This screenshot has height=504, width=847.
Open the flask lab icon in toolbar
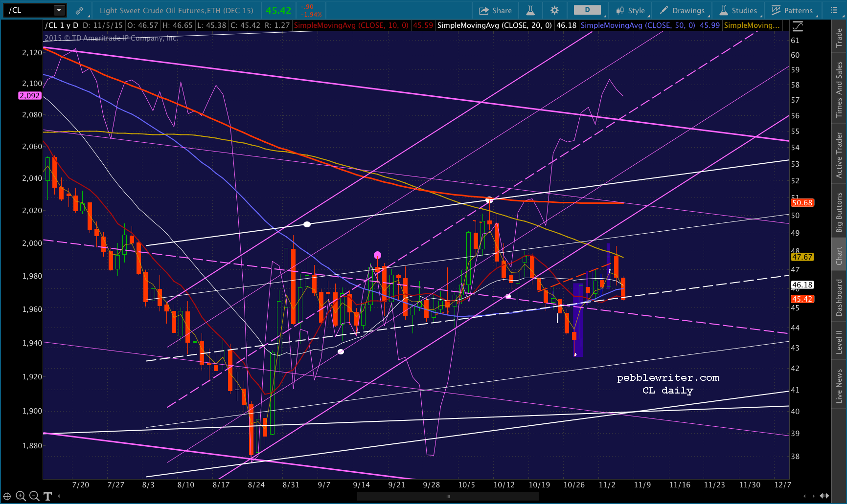[x=530, y=10]
